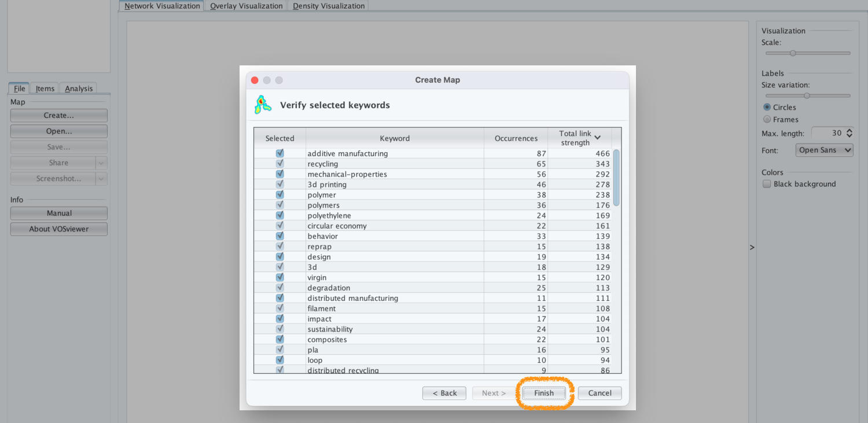Open the Open Sans font dropdown
The width and height of the screenshot is (868, 423).
coord(824,150)
